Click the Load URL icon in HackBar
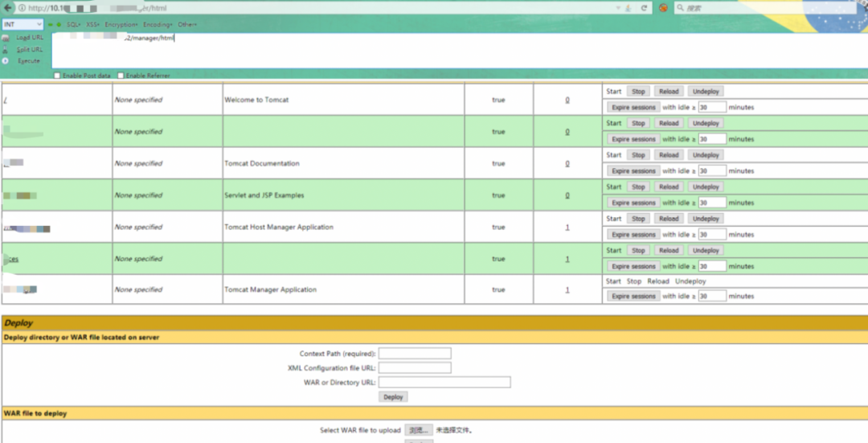The width and height of the screenshot is (868, 443). (6, 38)
